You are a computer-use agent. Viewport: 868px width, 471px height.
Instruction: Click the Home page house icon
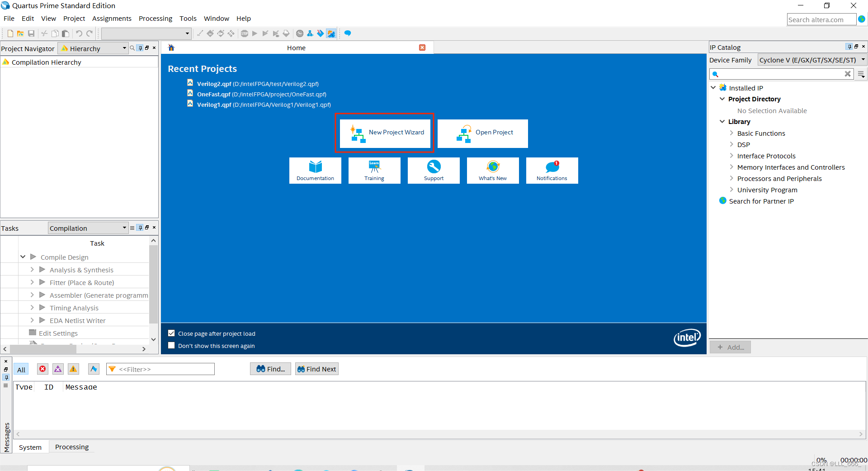click(x=171, y=48)
